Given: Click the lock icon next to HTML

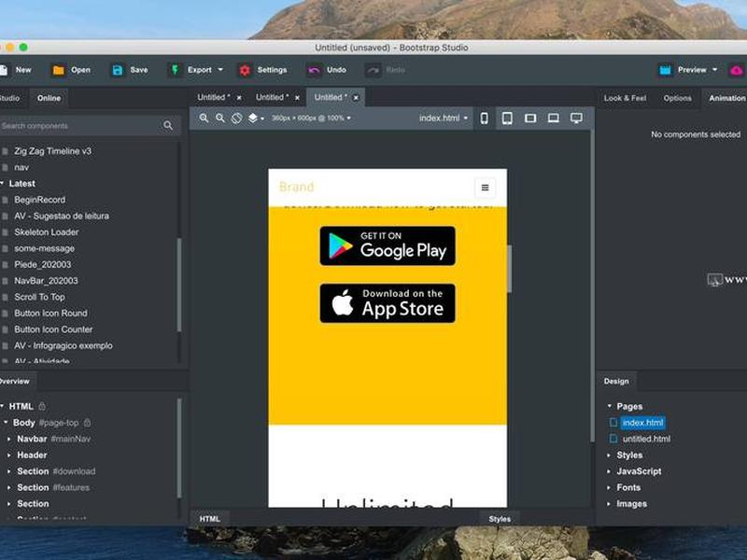Looking at the screenshot, I should click(42, 406).
